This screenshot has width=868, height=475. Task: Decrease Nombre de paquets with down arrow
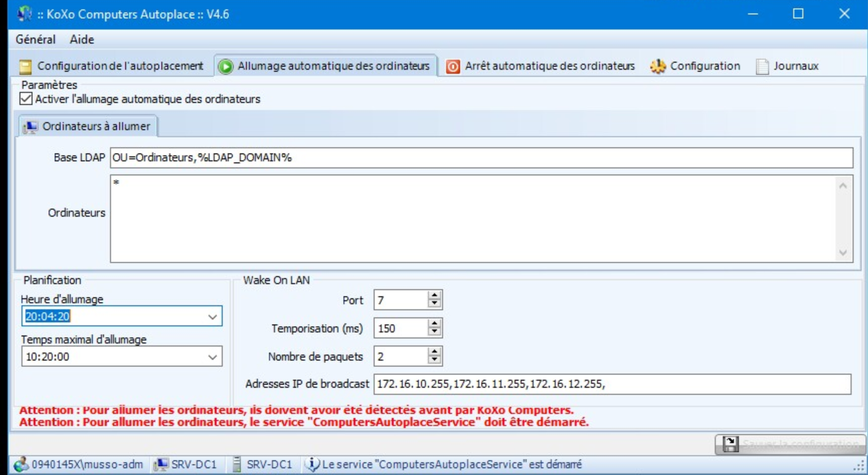pos(435,360)
